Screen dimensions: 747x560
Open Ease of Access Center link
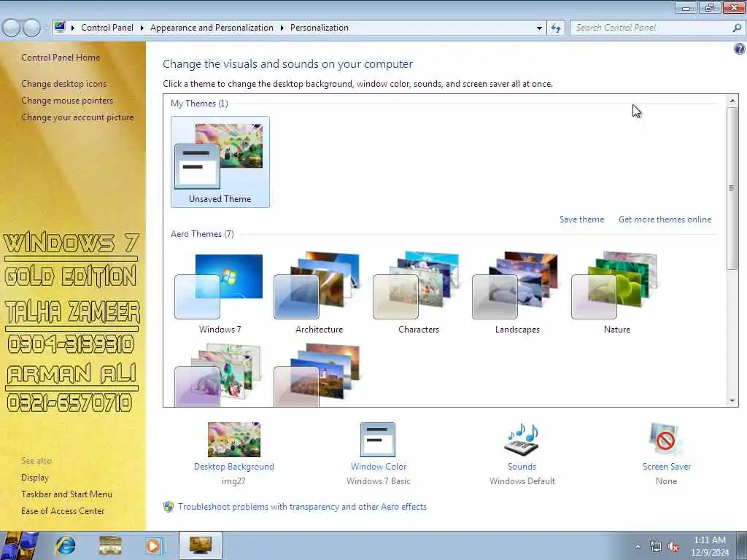[63, 511]
